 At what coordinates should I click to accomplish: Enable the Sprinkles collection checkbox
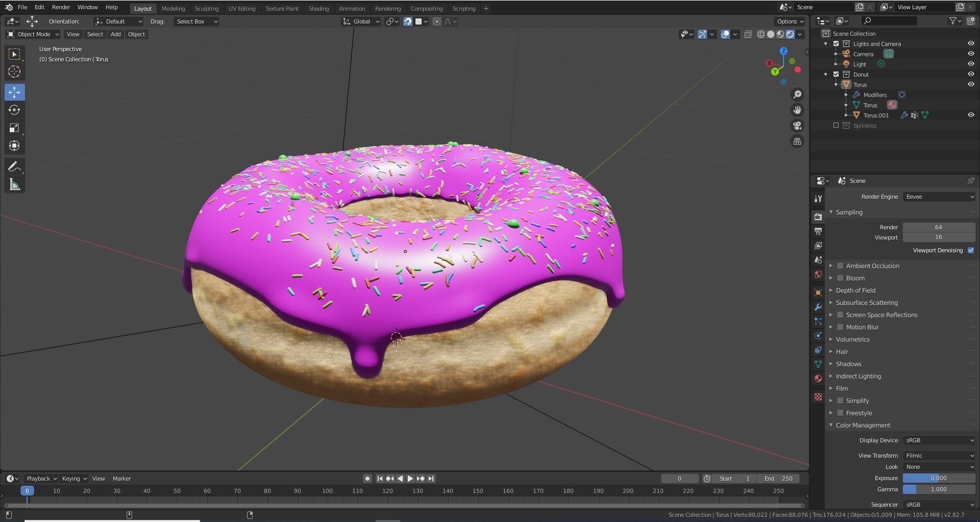(836, 126)
